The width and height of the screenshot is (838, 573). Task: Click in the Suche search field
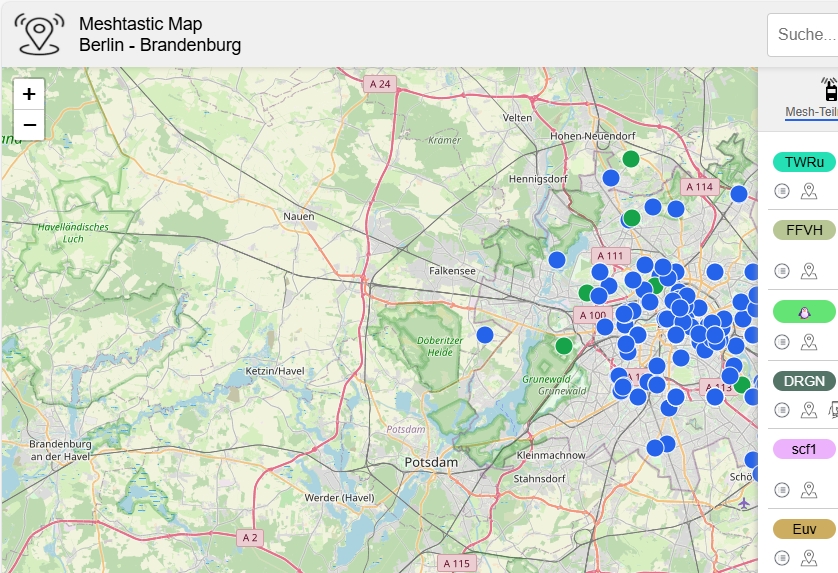805,34
